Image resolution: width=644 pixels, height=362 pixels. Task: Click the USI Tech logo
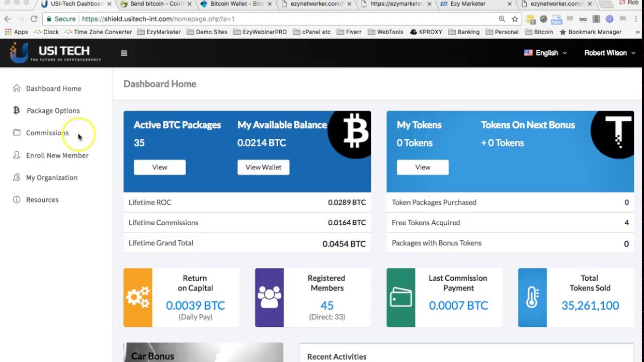(x=56, y=52)
